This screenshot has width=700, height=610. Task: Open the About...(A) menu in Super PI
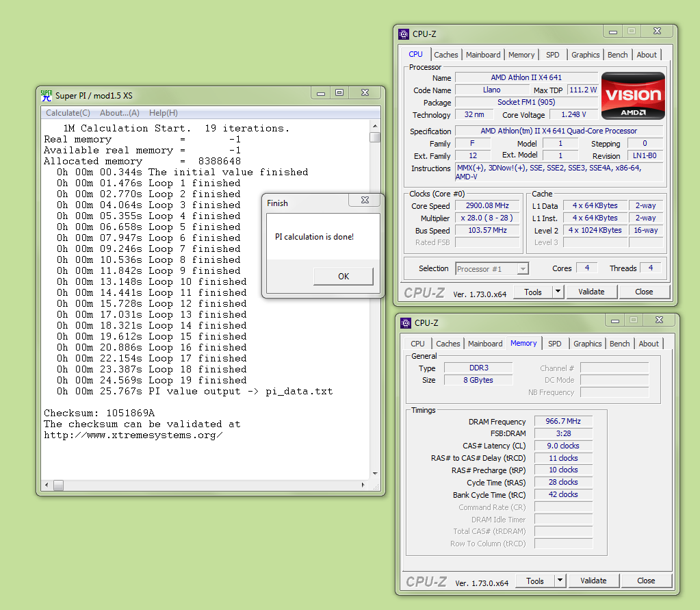tap(120, 113)
